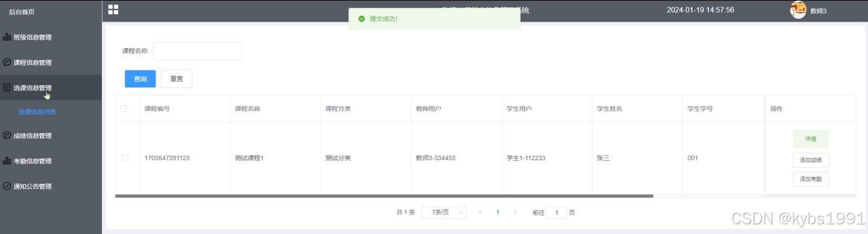Click the 班级信息管理 bar-chart icon
The height and width of the screenshot is (234, 868).
pyautogui.click(x=7, y=37)
